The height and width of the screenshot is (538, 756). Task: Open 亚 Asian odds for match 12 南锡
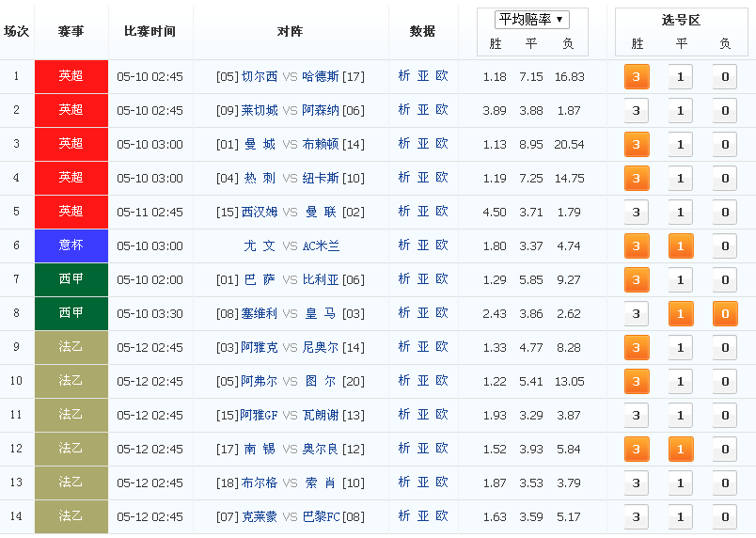click(423, 449)
